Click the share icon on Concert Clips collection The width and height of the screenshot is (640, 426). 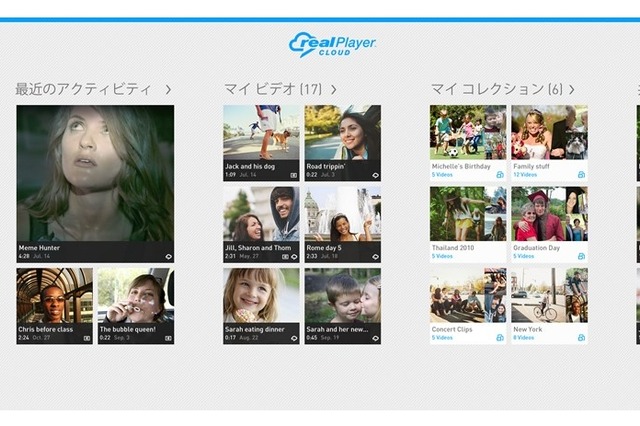pos(500,337)
